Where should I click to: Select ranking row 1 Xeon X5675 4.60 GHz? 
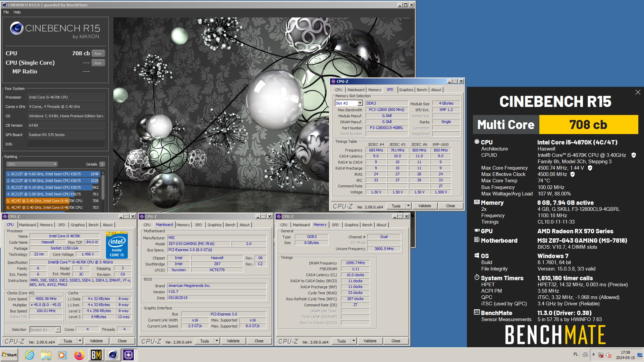53,174
